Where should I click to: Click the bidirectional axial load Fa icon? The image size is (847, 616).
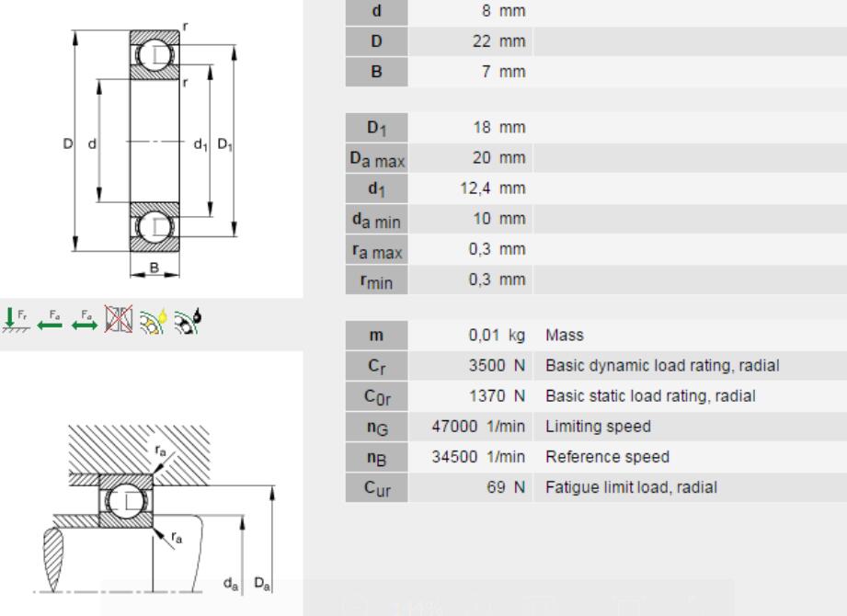(x=85, y=320)
